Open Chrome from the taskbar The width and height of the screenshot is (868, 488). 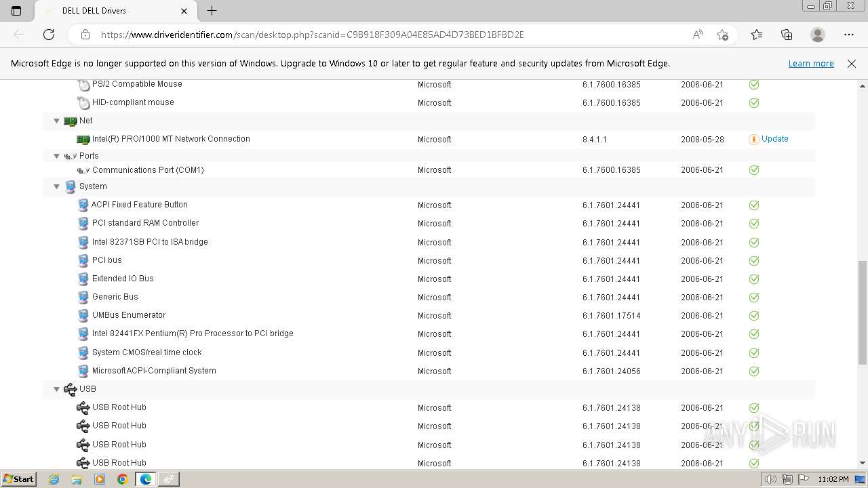122,479
